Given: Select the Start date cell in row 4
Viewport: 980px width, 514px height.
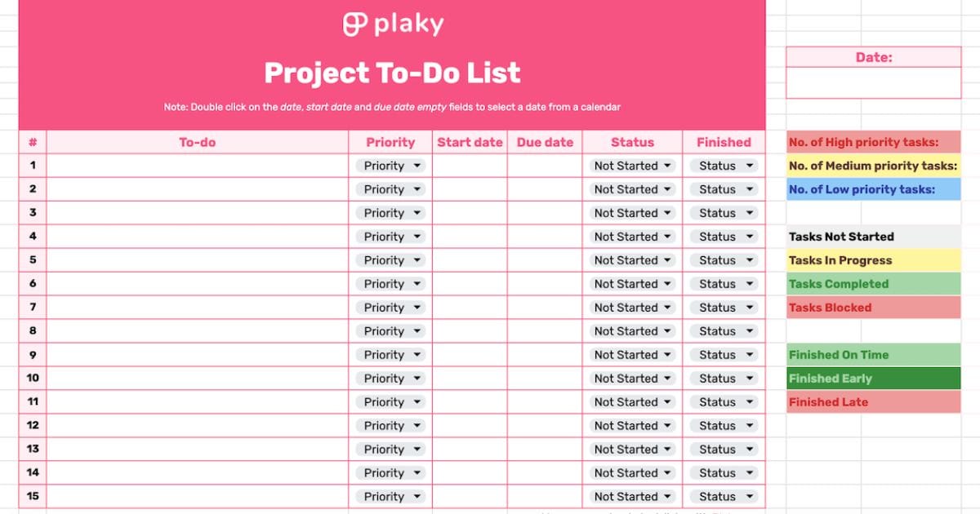Looking at the screenshot, I should [470, 237].
